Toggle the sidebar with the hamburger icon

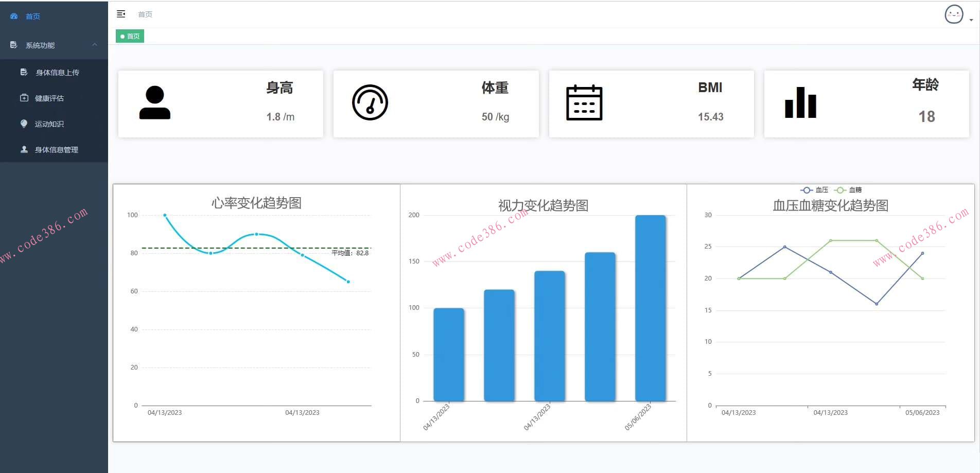point(121,14)
